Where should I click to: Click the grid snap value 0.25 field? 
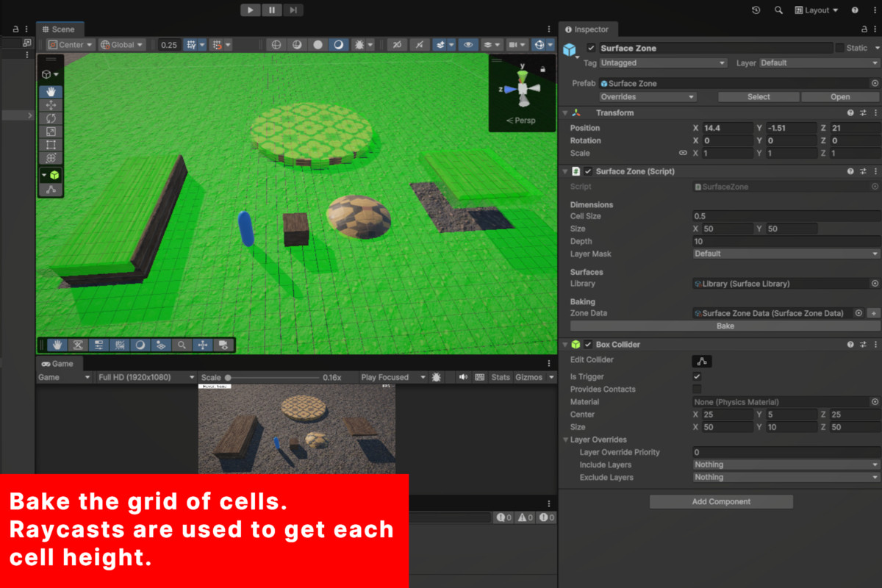coord(169,45)
